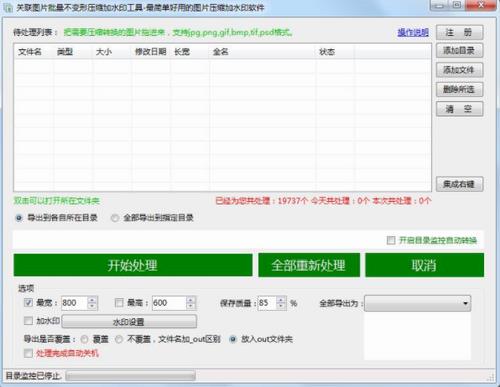Sort list by 文件名 column header

[x=33, y=52]
